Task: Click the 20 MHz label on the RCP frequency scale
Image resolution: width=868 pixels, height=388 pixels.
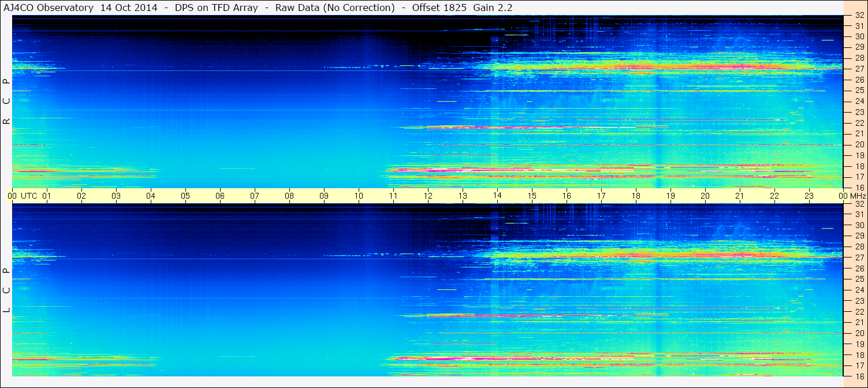Action: 859,144
